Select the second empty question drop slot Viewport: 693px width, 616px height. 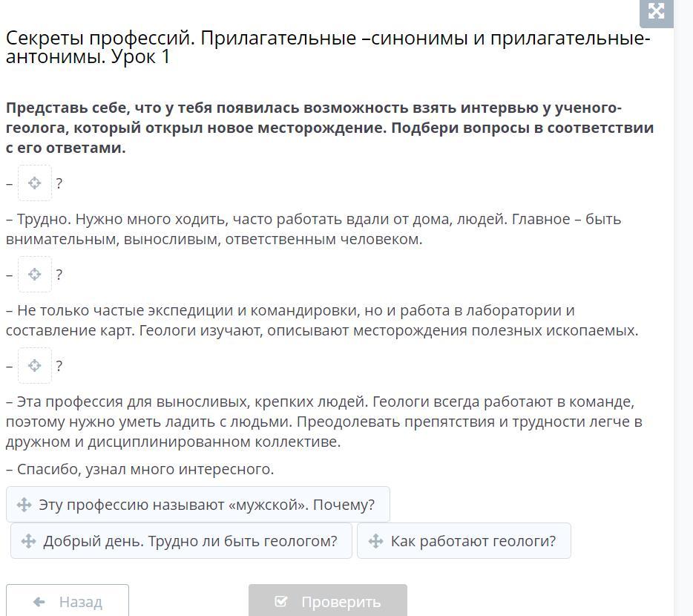(34, 274)
